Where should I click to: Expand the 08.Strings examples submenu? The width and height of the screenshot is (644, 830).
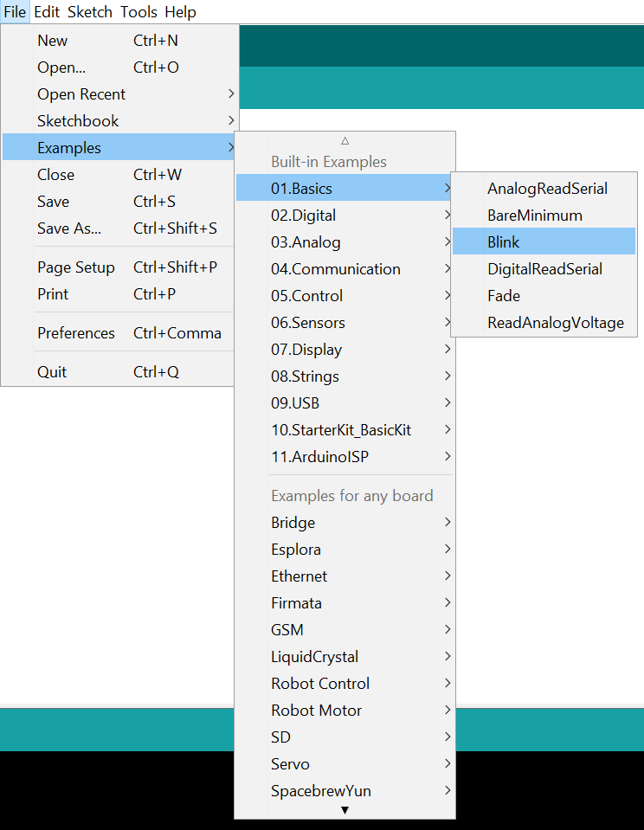(x=345, y=376)
